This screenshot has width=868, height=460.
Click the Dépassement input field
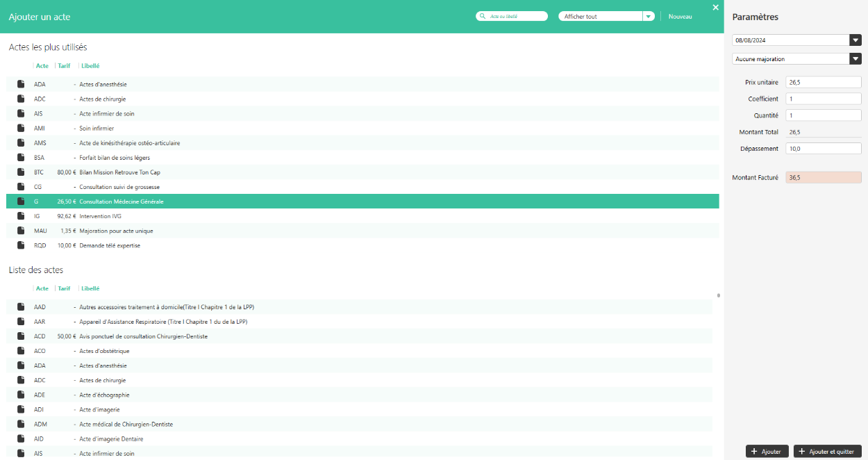coord(823,149)
